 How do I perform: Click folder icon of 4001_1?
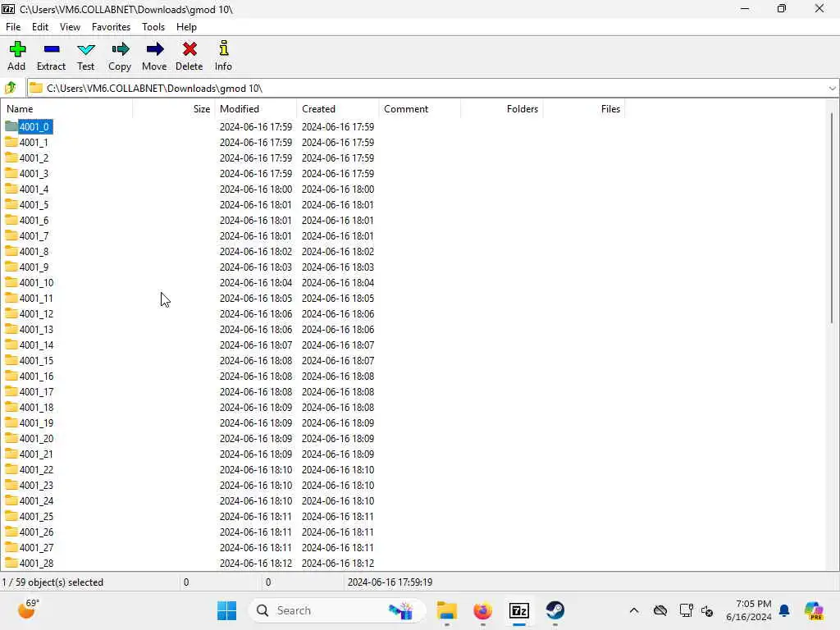pos(11,142)
